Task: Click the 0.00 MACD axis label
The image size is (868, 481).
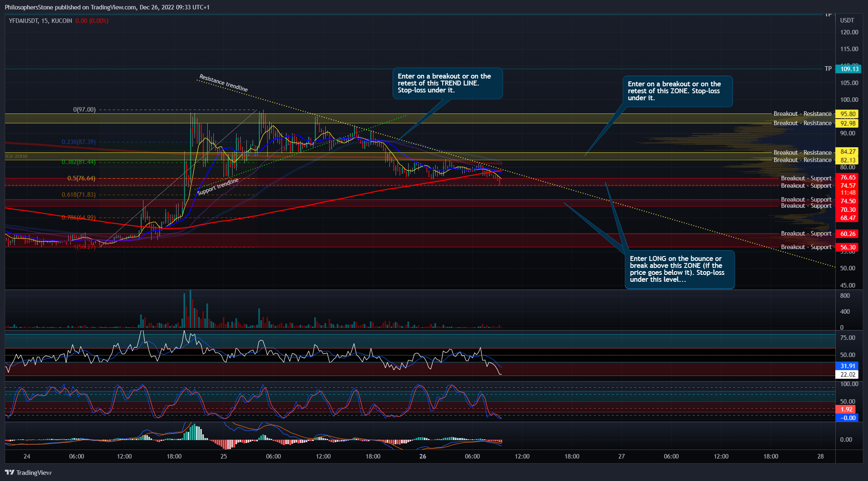Action: (846, 440)
